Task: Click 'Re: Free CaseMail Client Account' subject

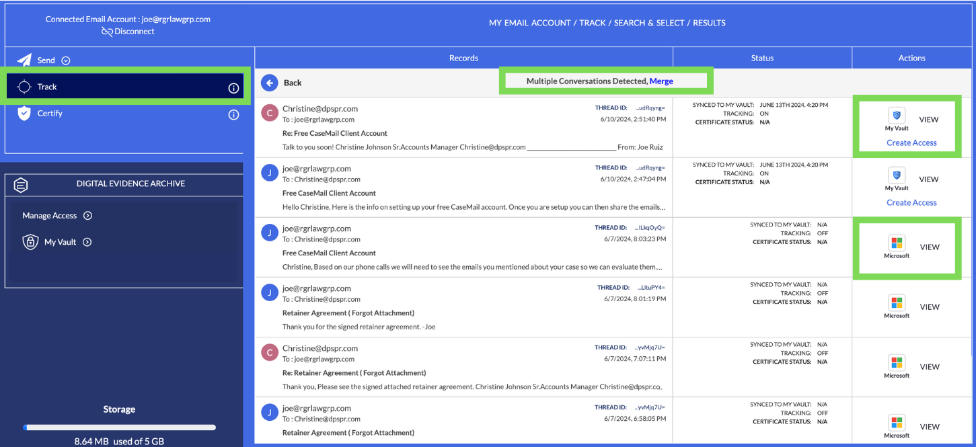Action: 335,133
